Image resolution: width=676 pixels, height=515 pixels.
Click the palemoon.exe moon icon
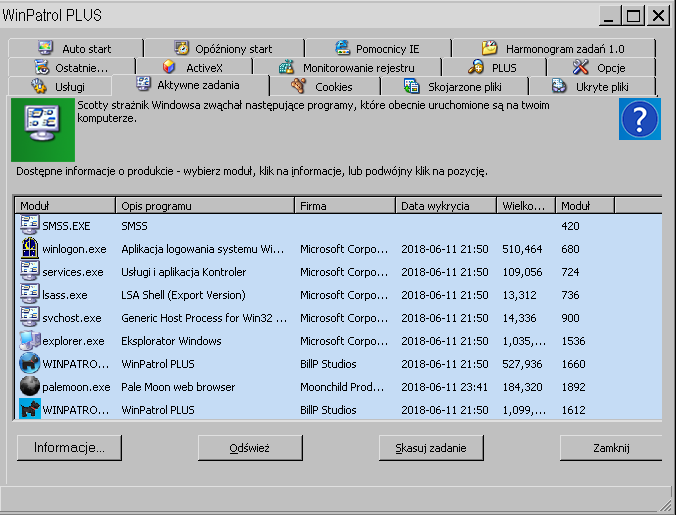point(30,386)
